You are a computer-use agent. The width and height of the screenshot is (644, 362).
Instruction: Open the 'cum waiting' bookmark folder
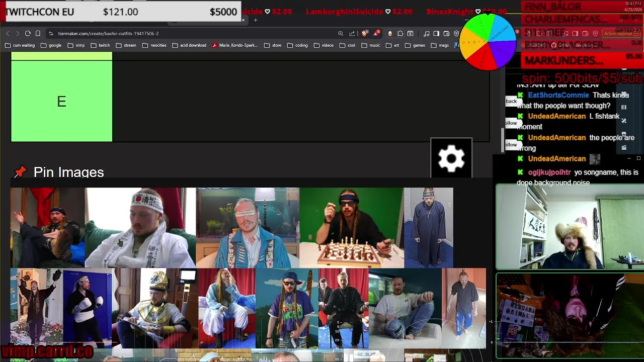20,45
